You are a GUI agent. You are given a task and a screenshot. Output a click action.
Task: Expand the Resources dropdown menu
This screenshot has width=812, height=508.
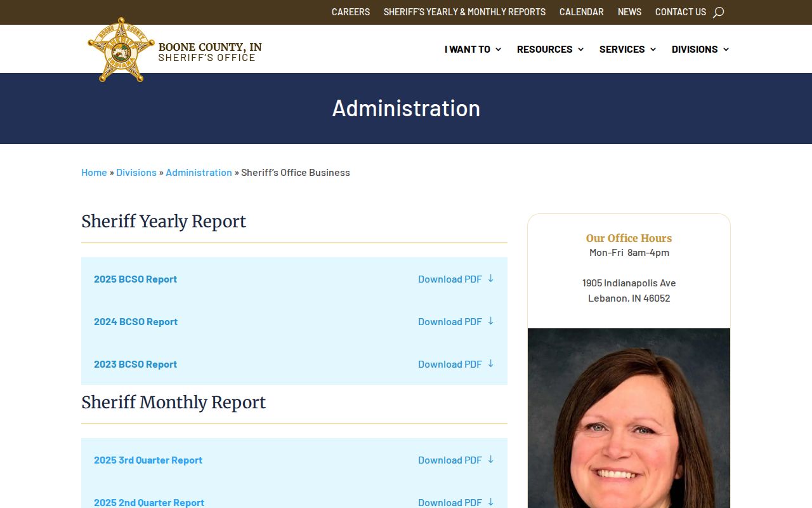[550, 49]
